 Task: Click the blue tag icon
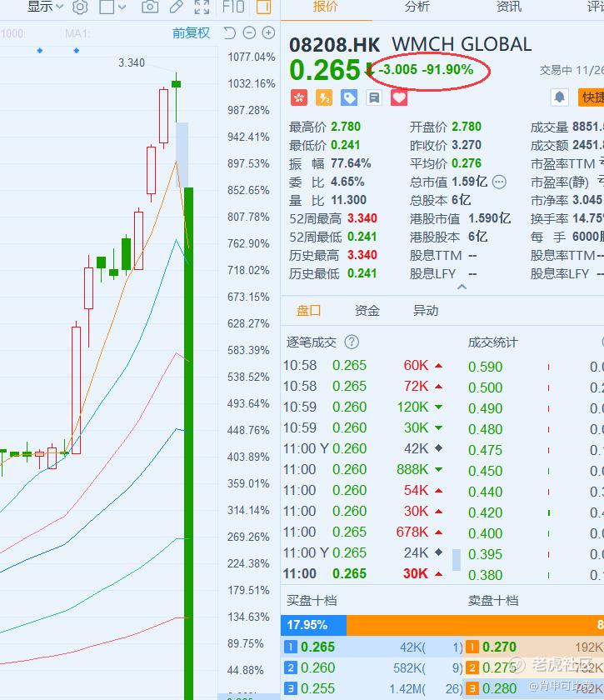coord(349,97)
